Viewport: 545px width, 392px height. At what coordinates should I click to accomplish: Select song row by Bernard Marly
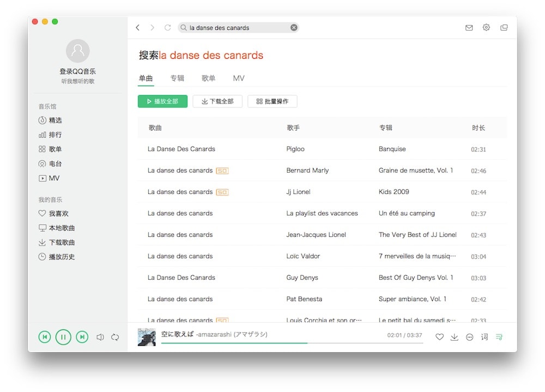[322, 170]
